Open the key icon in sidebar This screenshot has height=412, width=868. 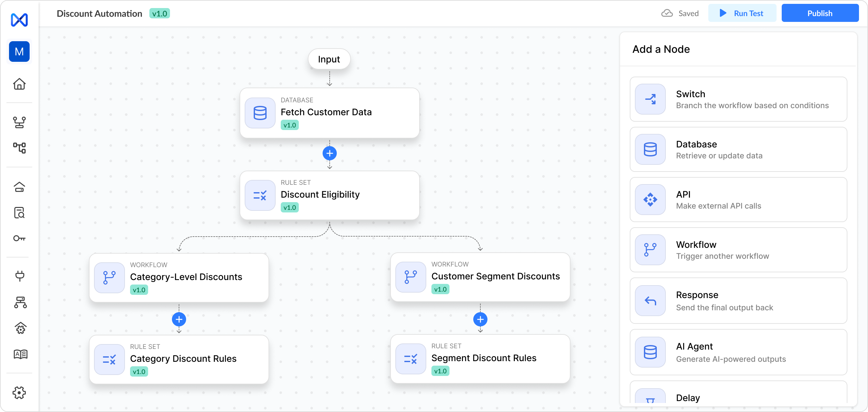[x=19, y=239]
